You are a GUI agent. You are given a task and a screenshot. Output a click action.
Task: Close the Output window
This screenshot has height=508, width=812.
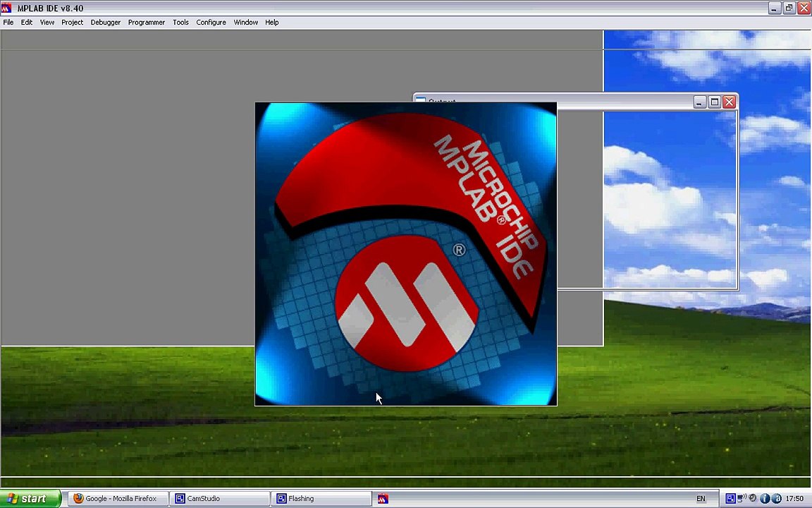(729, 102)
